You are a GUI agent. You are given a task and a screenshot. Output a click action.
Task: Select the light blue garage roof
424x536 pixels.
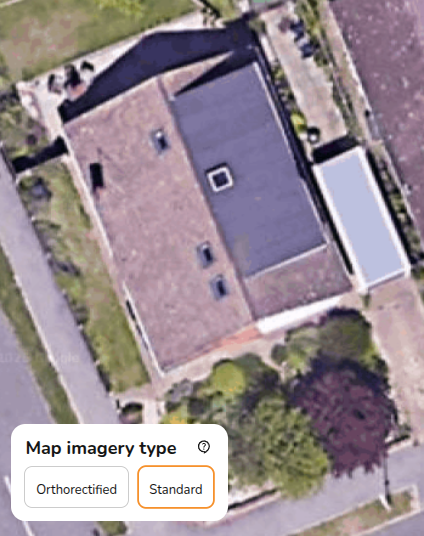[x=362, y=218]
